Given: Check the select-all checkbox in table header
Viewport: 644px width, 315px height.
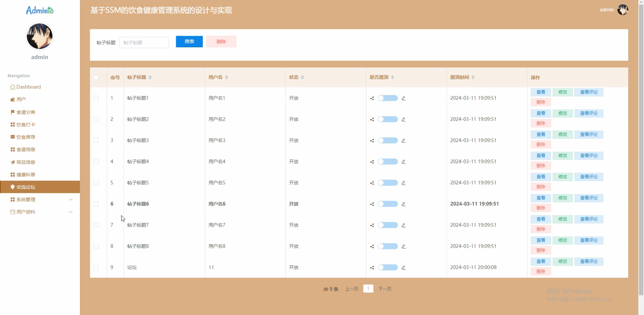Looking at the screenshot, I should [x=96, y=78].
